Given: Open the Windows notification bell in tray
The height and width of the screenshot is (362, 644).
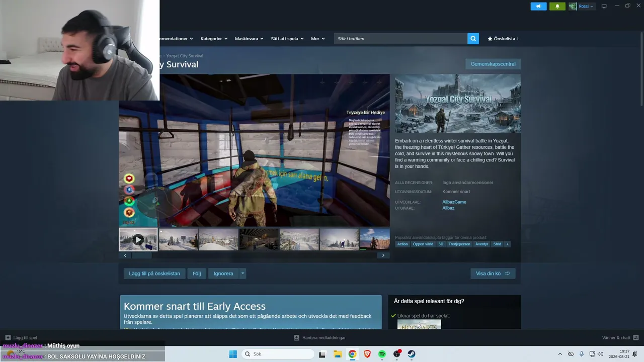Looking at the screenshot, I should 635,354.
